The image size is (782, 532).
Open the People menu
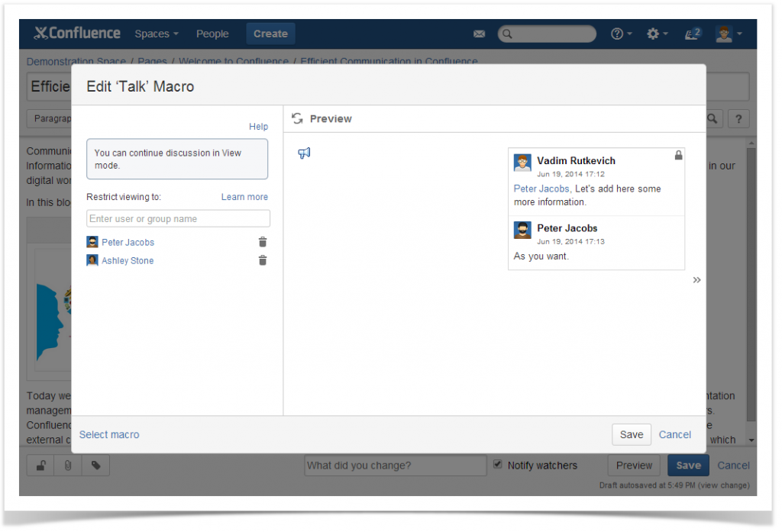[212, 34]
